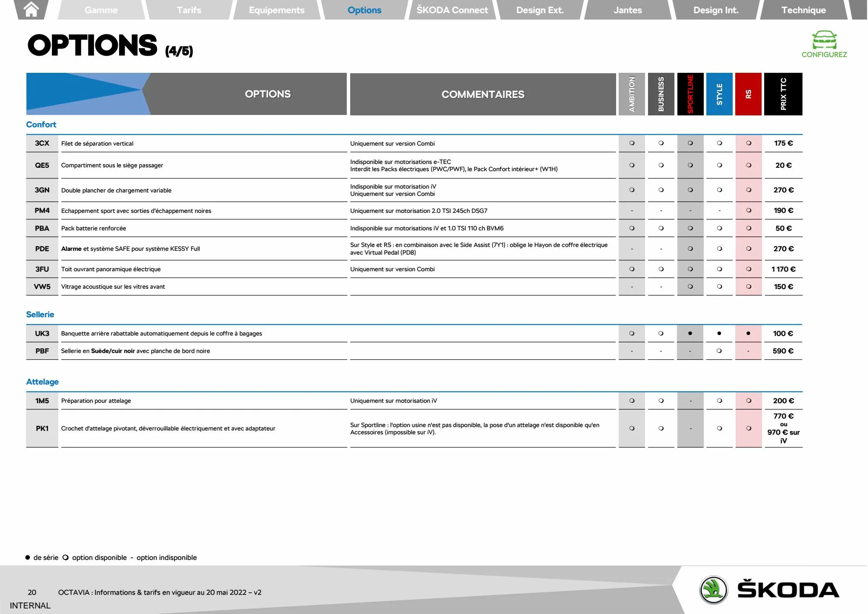The image size is (868, 614).
Task: Click the Confort section heading
Action: [x=41, y=124]
